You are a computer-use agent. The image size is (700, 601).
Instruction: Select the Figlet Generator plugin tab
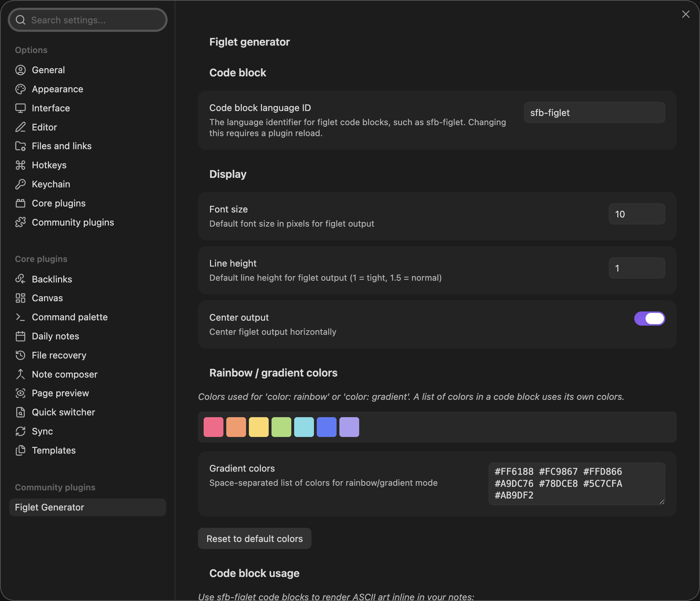coord(87,507)
